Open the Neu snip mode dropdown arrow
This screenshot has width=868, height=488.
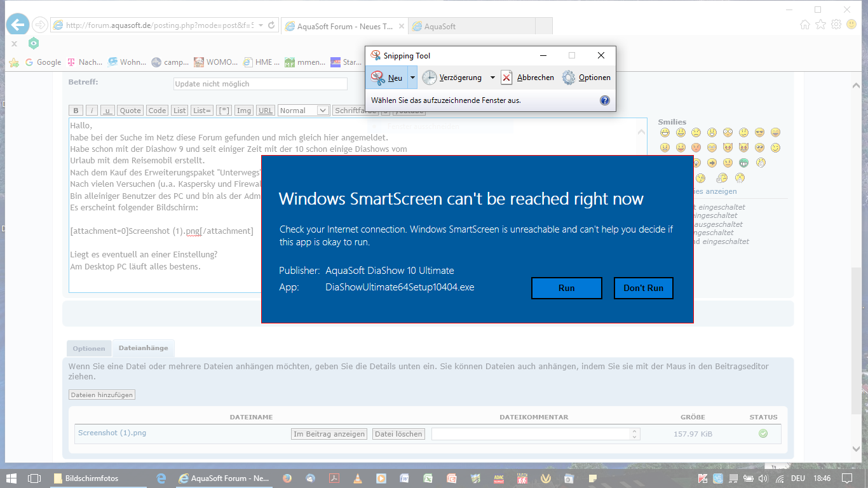pos(412,78)
